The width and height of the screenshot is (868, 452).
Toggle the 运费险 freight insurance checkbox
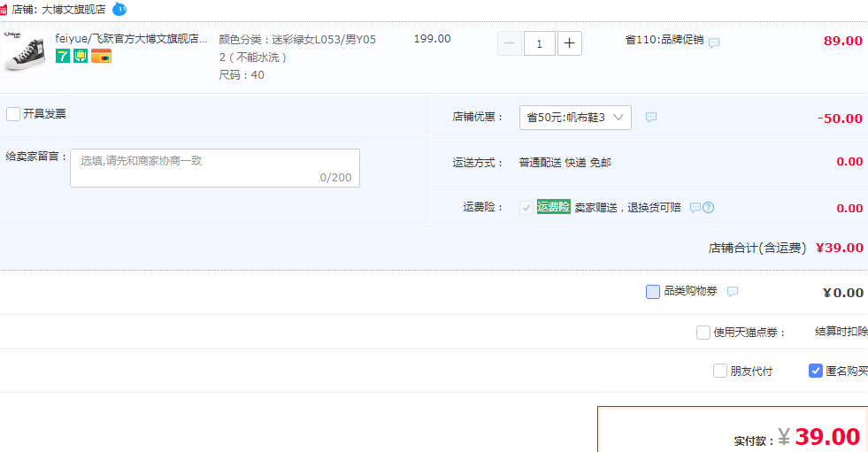pos(526,208)
